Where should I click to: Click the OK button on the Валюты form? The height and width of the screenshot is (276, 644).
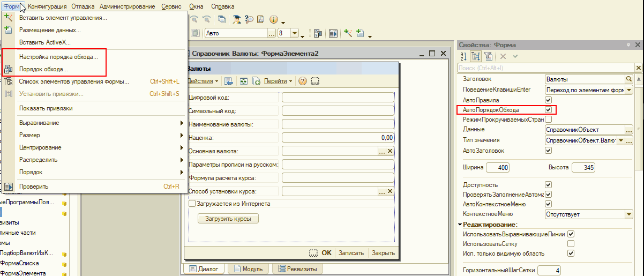327,253
